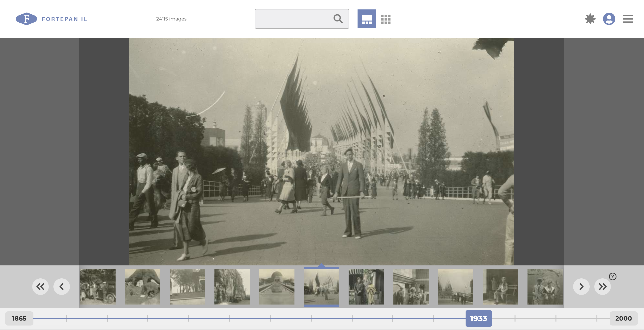Switch to grid thumbnail view
The image size is (644, 330).
pos(386,19)
